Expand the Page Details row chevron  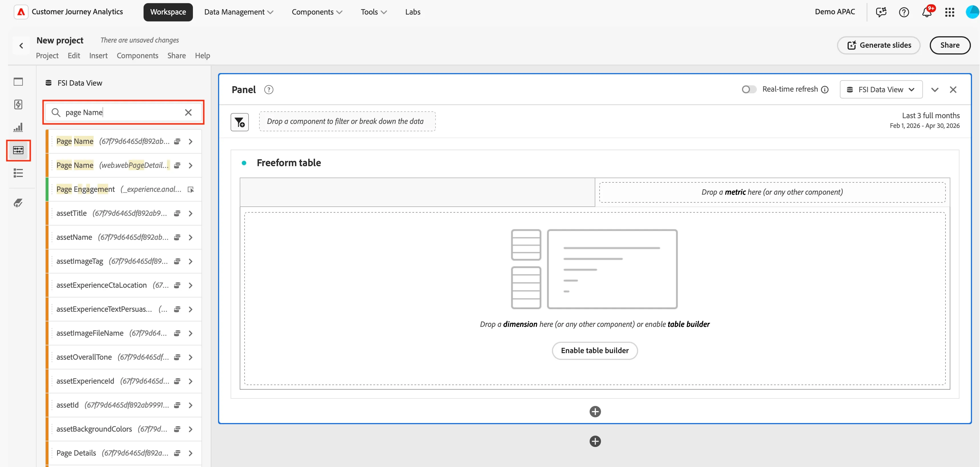click(191, 453)
